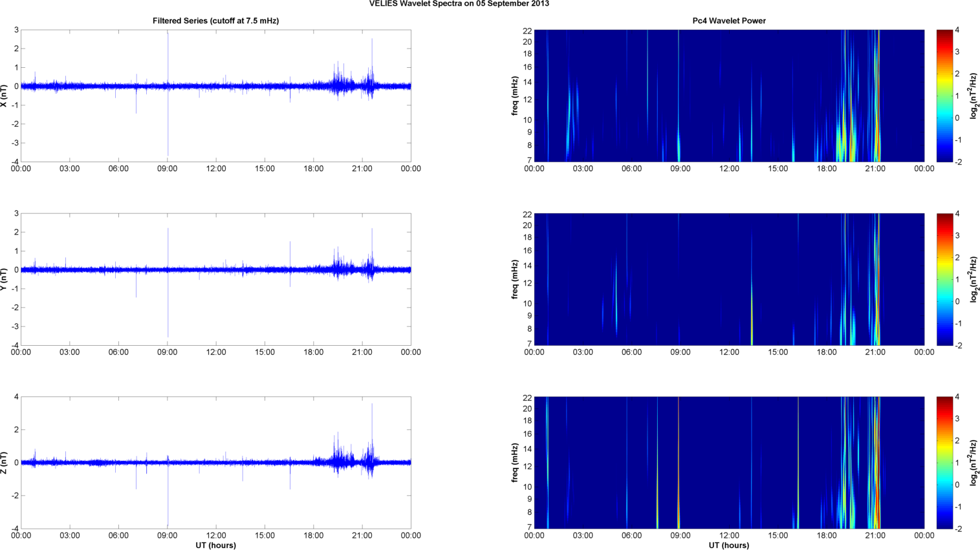Click the top spectrogram's colorbar
This screenshot has width=980, height=550.
click(944, 96)
